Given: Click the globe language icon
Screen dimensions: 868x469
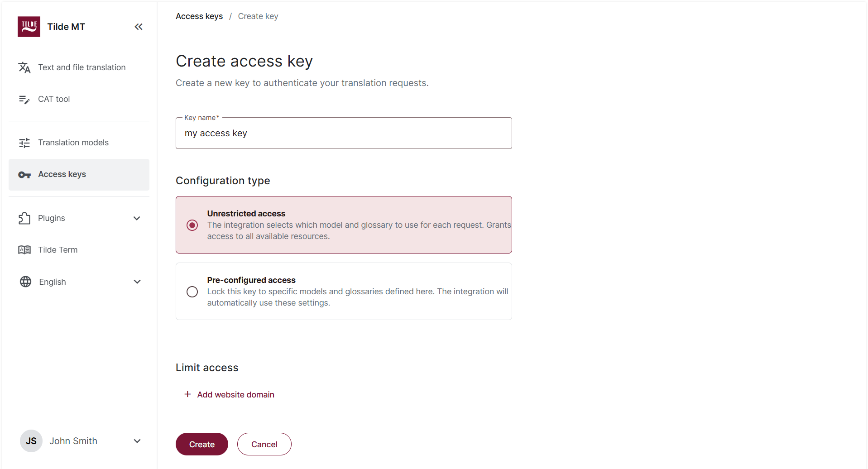Looking at the screenshot, I should coord(26,282).
